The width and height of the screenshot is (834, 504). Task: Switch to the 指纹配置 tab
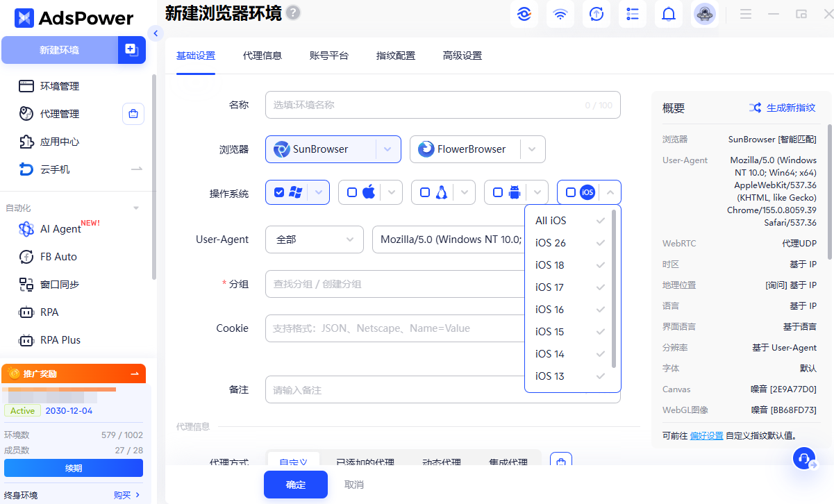[396, 56]
